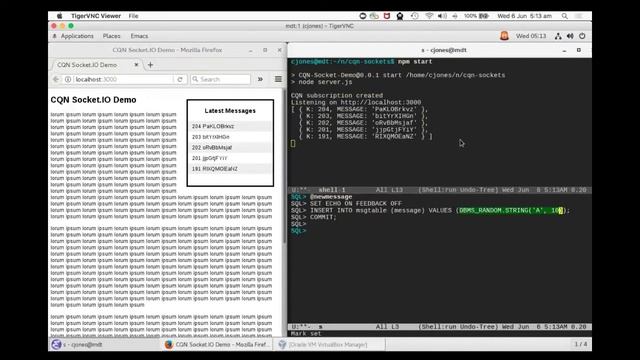Open TigerVNC Viewer menu in macOS menu bar

(96, 16)
